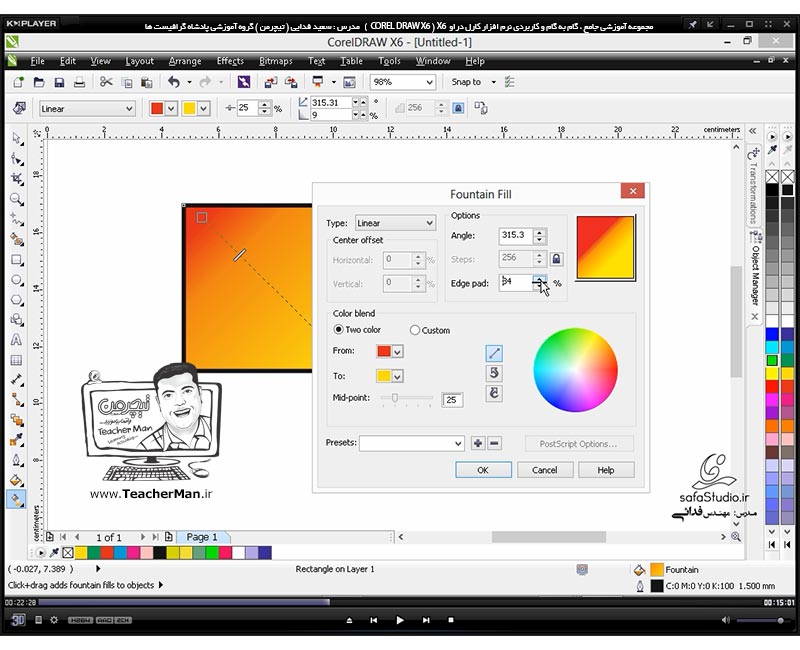Open the 98% zoom level dropdown

(430, 82)
